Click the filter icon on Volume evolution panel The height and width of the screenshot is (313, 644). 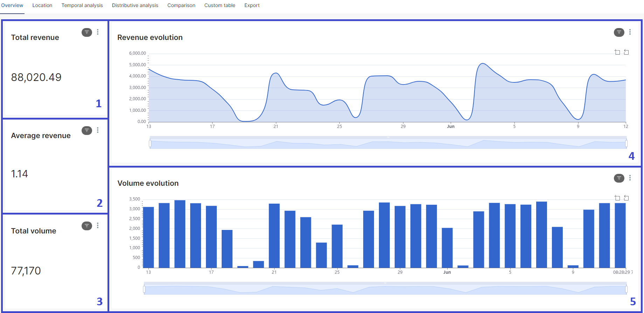point(619,178)
